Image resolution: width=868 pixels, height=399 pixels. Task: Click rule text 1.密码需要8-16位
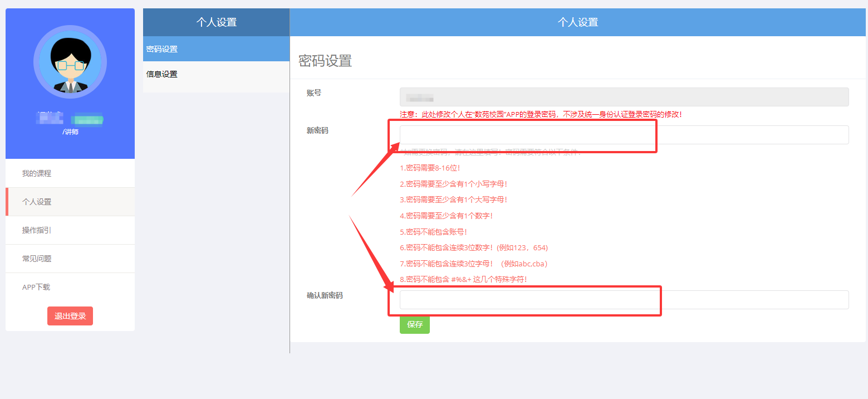coord(430,168)
